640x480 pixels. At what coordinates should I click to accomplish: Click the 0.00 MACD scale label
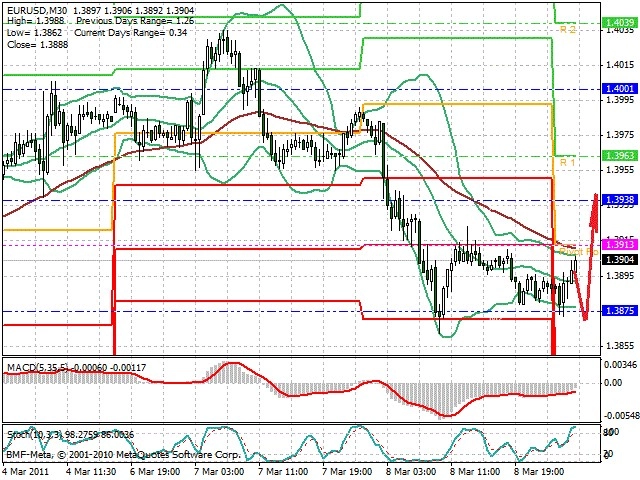point(613,382)
